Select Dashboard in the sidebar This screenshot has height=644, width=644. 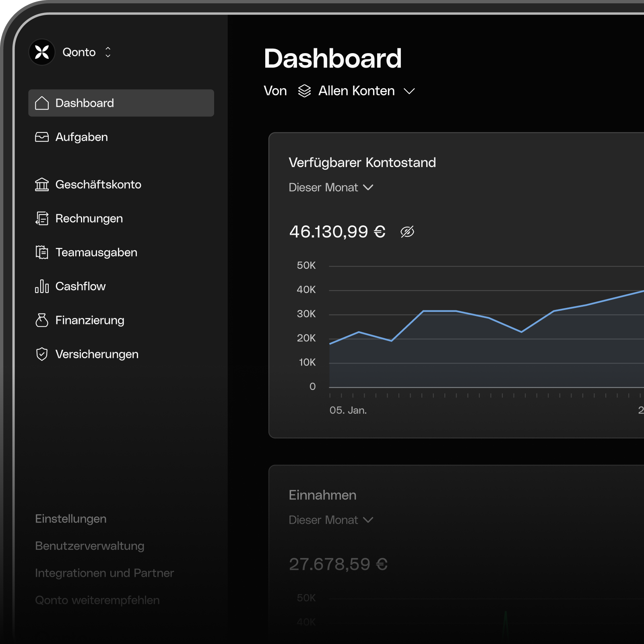(x=85, y=103)
